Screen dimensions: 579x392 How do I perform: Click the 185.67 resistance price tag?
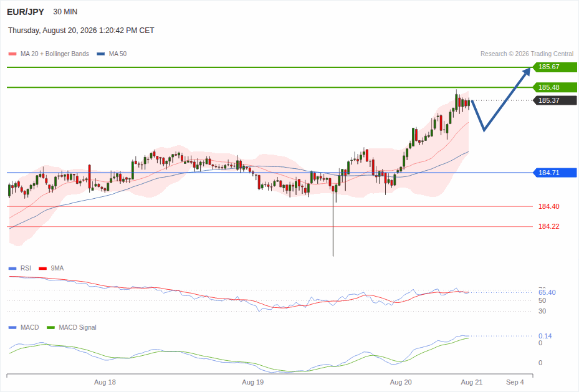555,67
